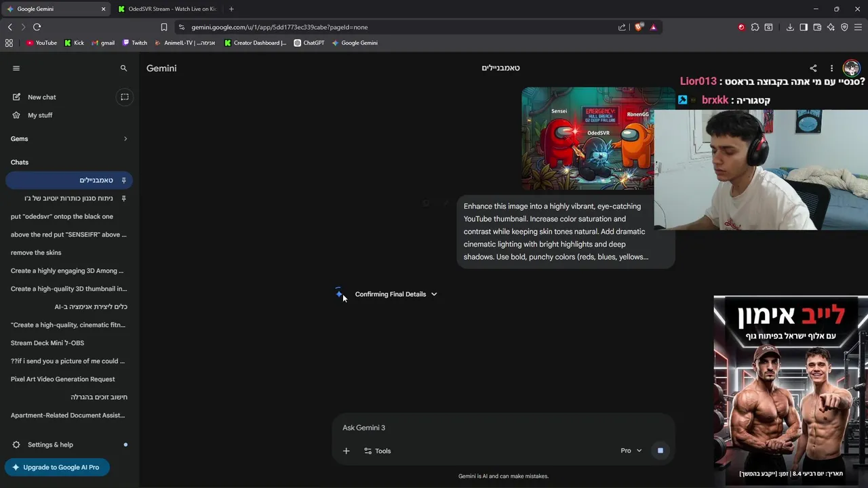Open the Creator Dashboard bookmark
Viewport: 868px width, 488px height.
click(x=256, y=43)
